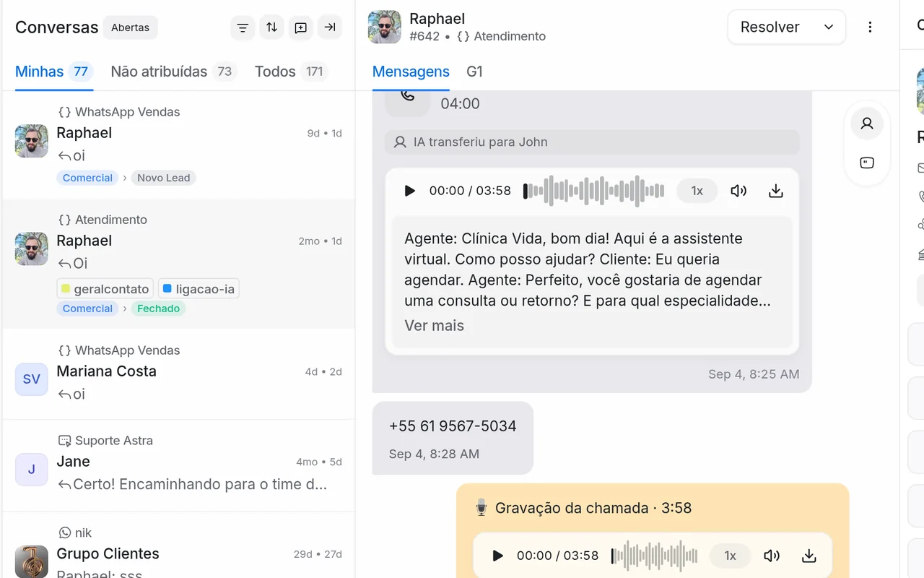Click the Gravação da chamada · 3:58 title

click(x=593, y=508)
